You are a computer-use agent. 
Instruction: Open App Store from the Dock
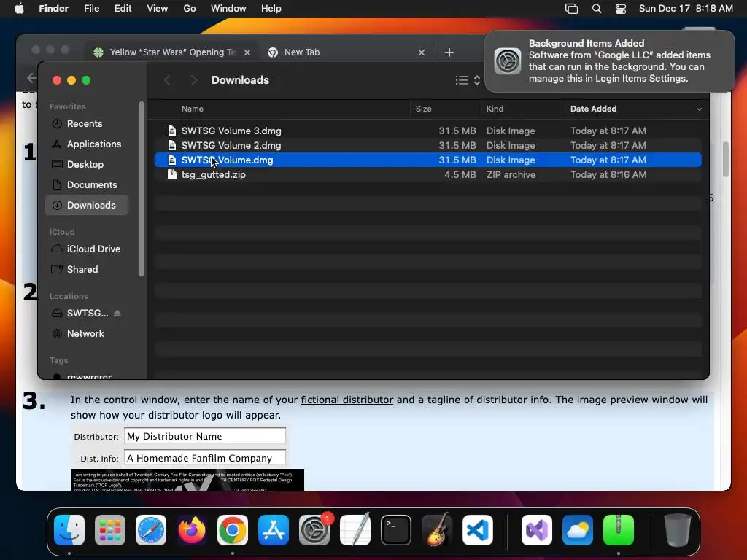coord(274,529)
